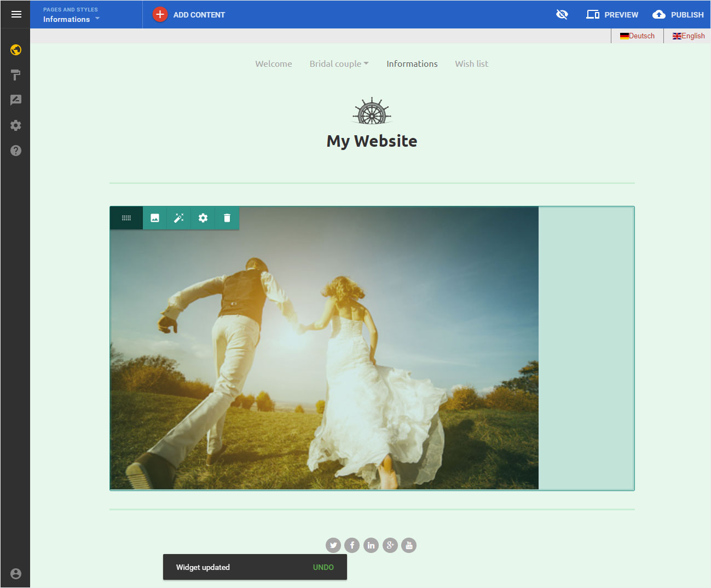Screen dimensions: 711x588
Task: Click the Facebook social icon
Action: [352, 545]
